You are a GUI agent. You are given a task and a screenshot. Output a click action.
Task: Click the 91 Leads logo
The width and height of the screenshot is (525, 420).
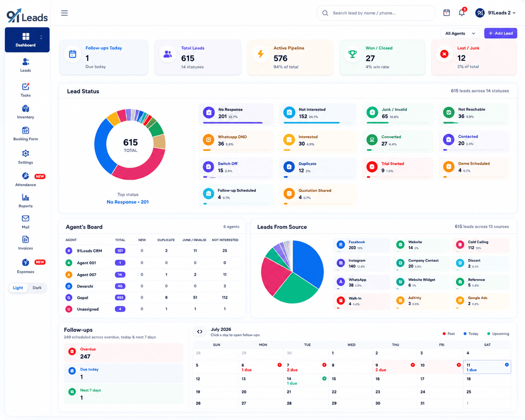pos(27,16)
